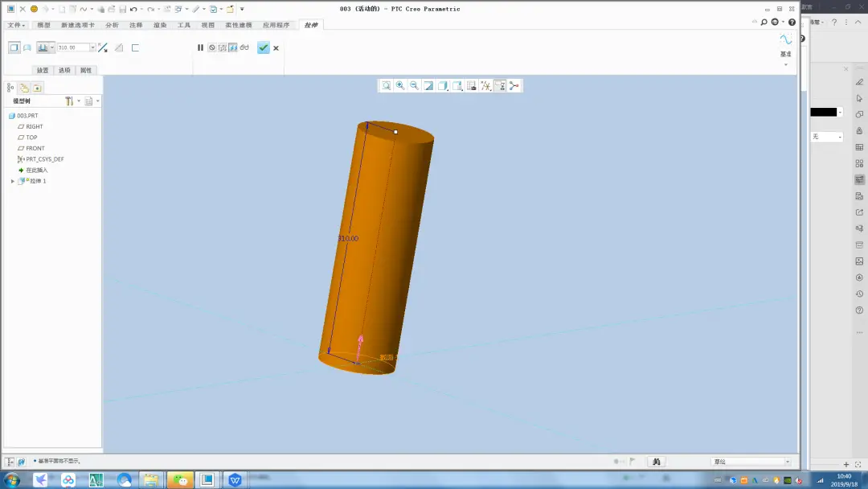Cancel the extrude feature with the X
This screenshot has height=489, width=868.
click(x=276, y=48)
